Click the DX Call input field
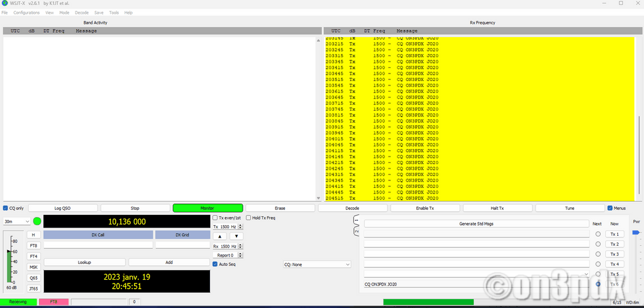This screenshot has width=644, height=308. (97, 245)
